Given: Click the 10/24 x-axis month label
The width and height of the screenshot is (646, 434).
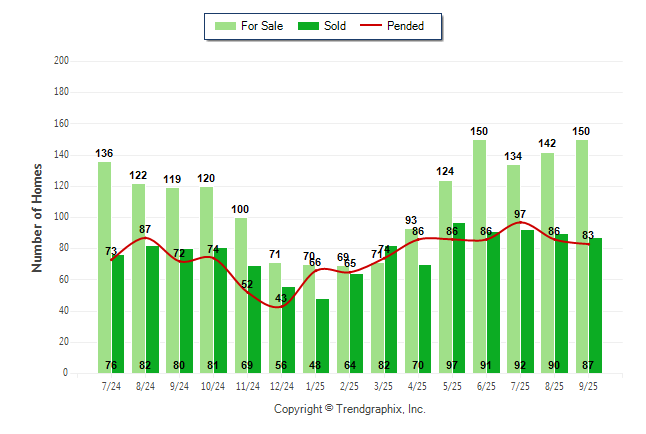Looking at the screenshot, I should pyautogui.click(x=214, y=384).
